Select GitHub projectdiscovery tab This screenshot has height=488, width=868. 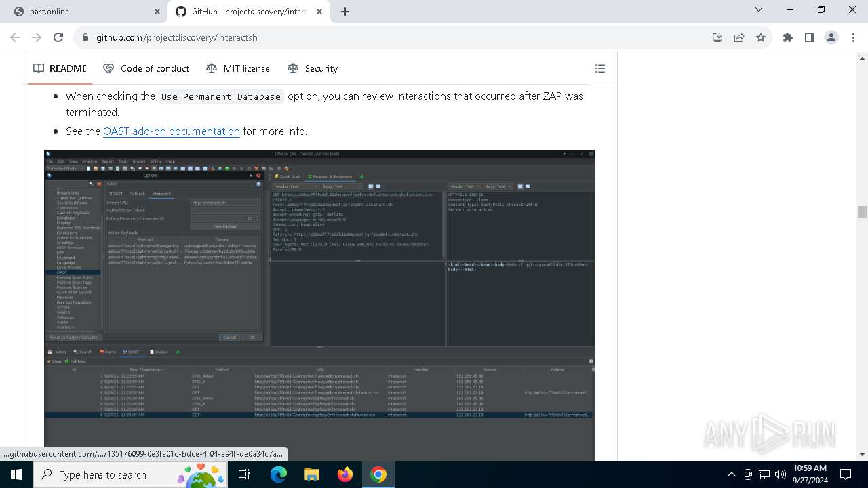pyautogui.click(x=249, y=12)
